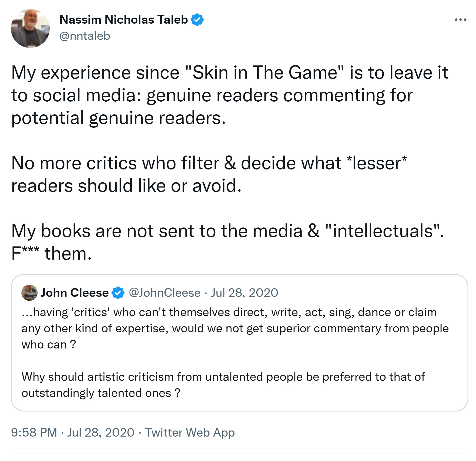The image size is (476, 461).
Task: Open the Nassim Nicholas Taleb display name
Action: [124, 20]
